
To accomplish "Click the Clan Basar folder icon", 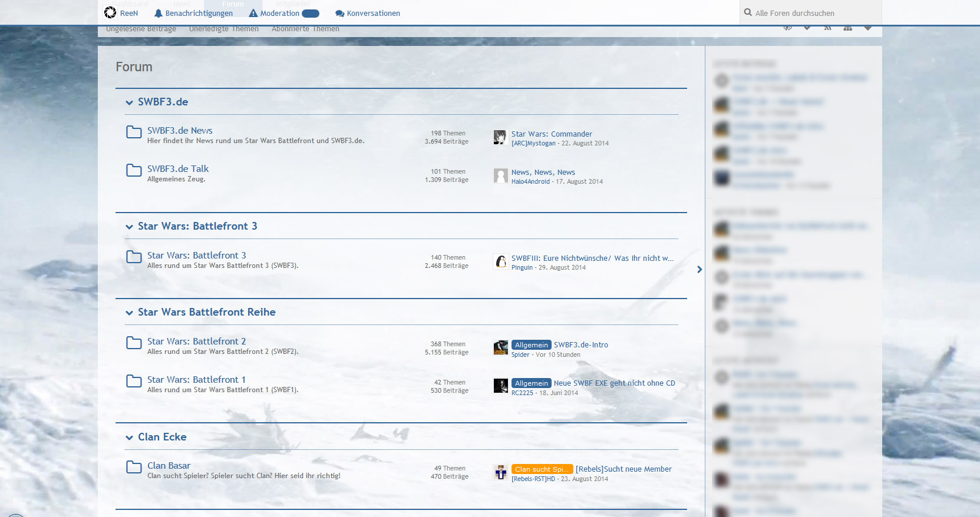I will tap(134, 467).
